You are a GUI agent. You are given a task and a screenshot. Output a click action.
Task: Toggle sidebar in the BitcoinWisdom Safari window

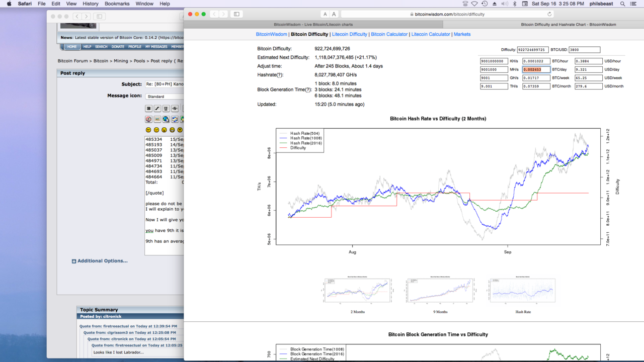(x=236, y=14)
